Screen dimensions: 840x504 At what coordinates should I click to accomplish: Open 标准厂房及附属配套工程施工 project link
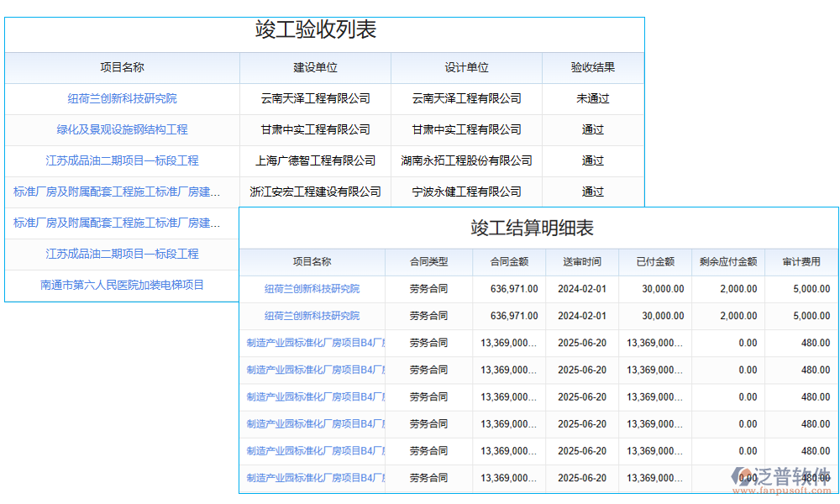[121, 192]
